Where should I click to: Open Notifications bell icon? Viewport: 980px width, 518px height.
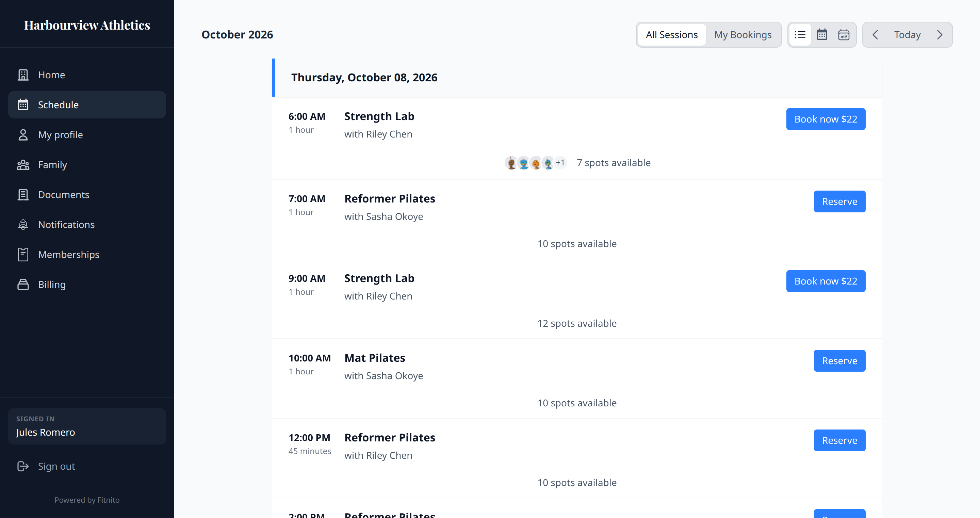(23, 225)
